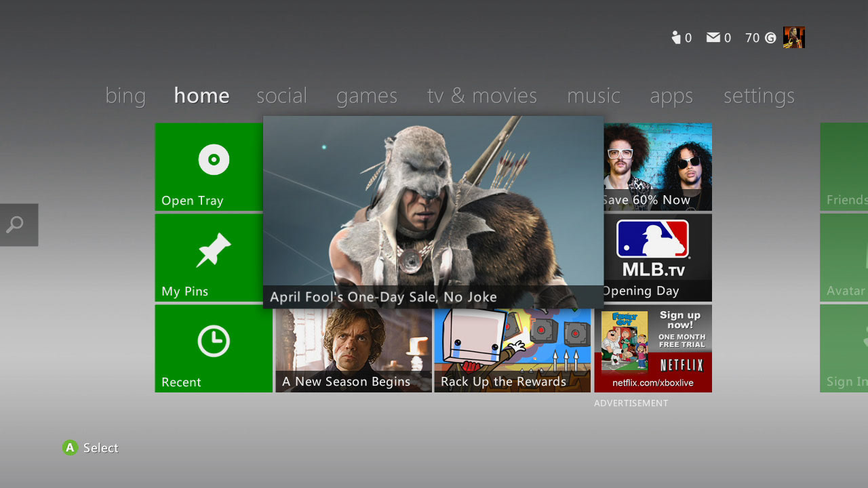
Task: Open the Recent clock tile
Action: point(214,348)
